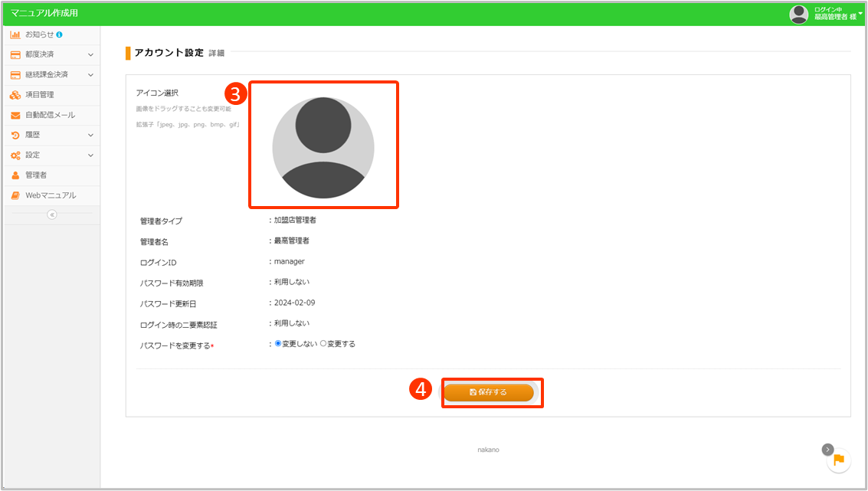This screenshot has width=868, height=491.
Task: Expand the 都度決済 menu chevron
Action: [90, 55]
